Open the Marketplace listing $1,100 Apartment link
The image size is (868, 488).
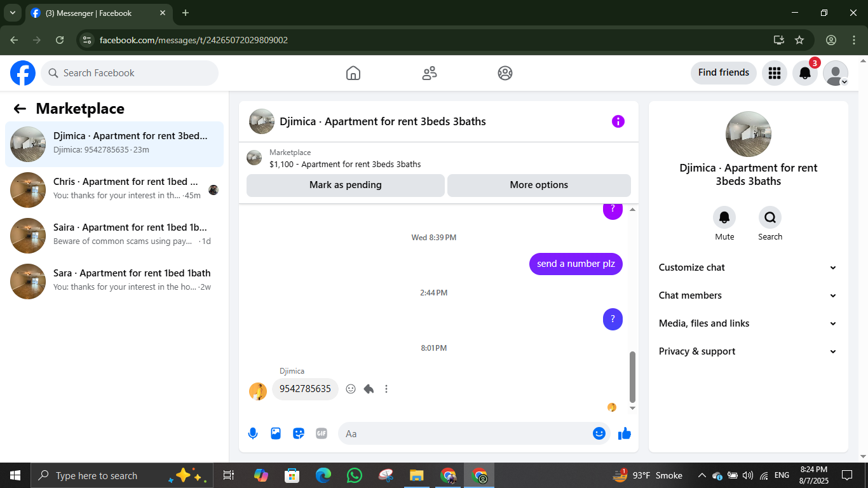345,164
